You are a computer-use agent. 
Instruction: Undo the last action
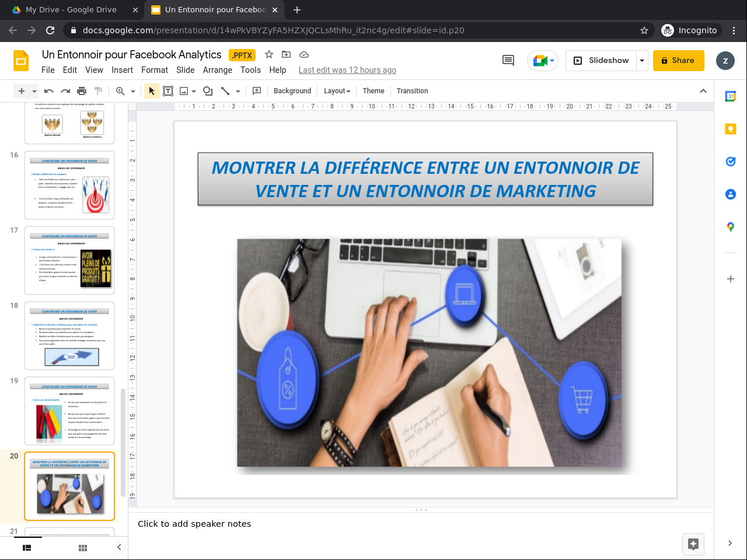[x=49, y=91]
